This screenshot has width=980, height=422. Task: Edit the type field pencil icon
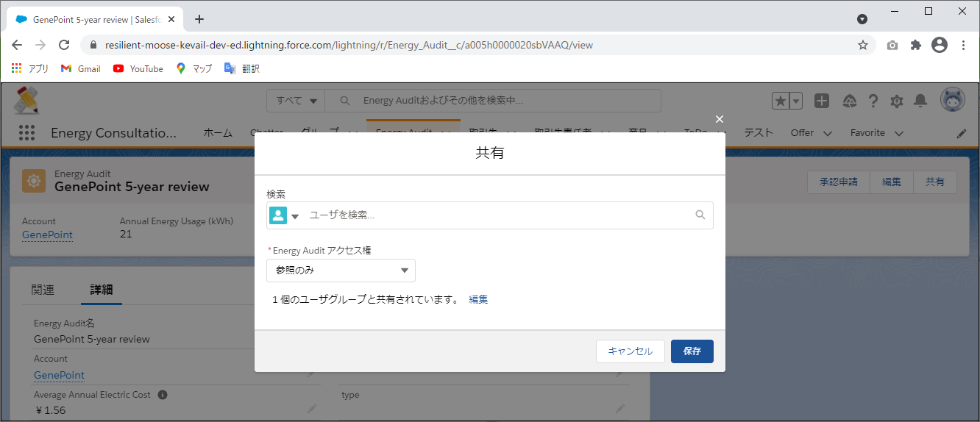point(620,409)
